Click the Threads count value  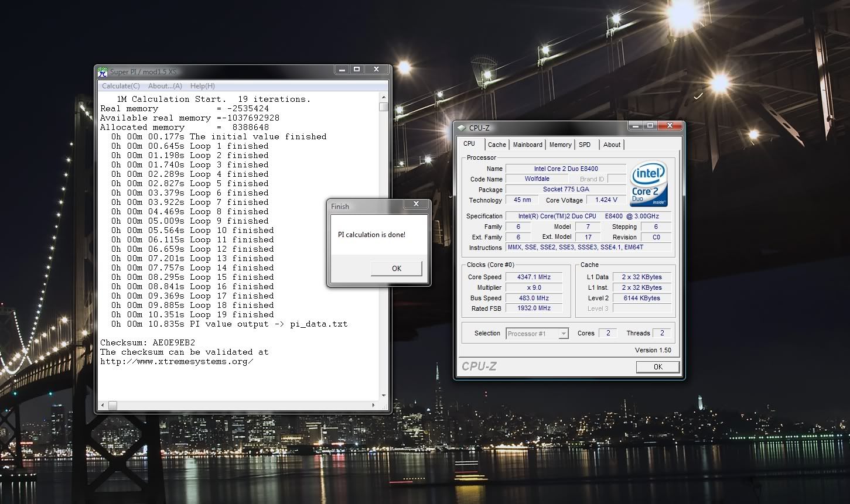point(662,333)
